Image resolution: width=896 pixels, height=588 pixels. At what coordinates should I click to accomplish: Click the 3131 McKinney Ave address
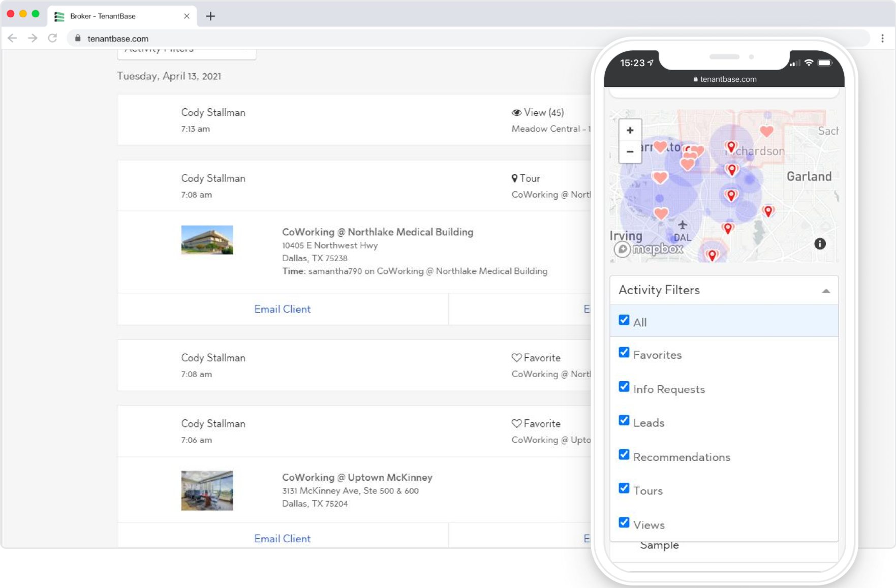pos(350,491)
